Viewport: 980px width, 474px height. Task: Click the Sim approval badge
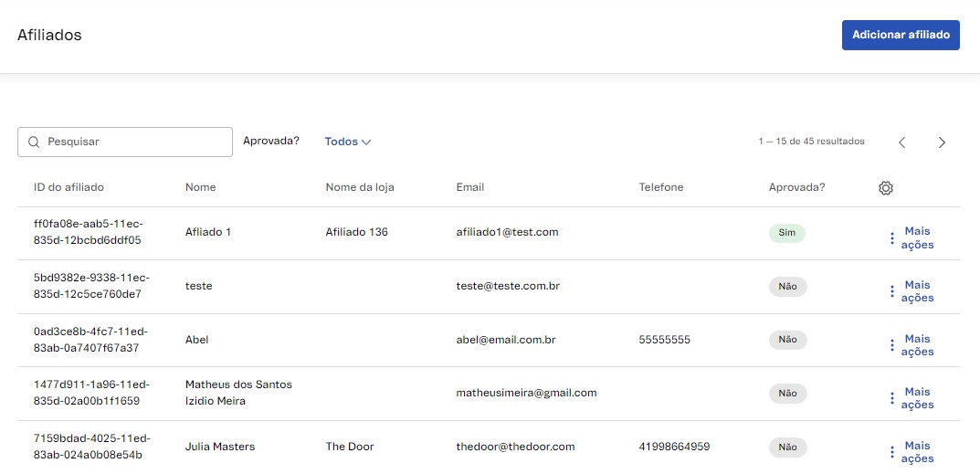[787, 233]
